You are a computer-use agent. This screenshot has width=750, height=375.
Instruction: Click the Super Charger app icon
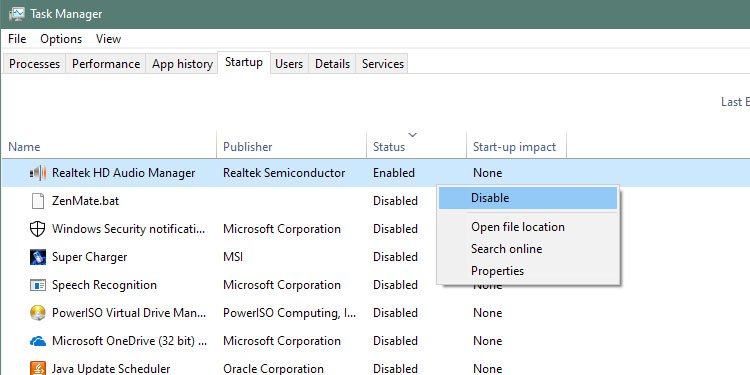coord(38,257)
